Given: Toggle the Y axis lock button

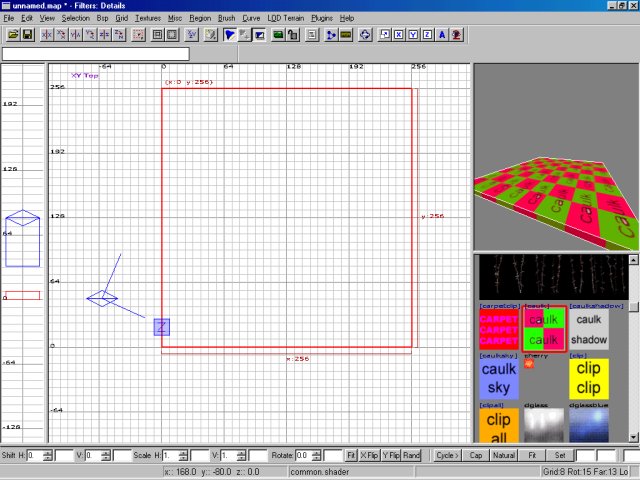Looking at the screenshot, I should click(x=413, y=35).
